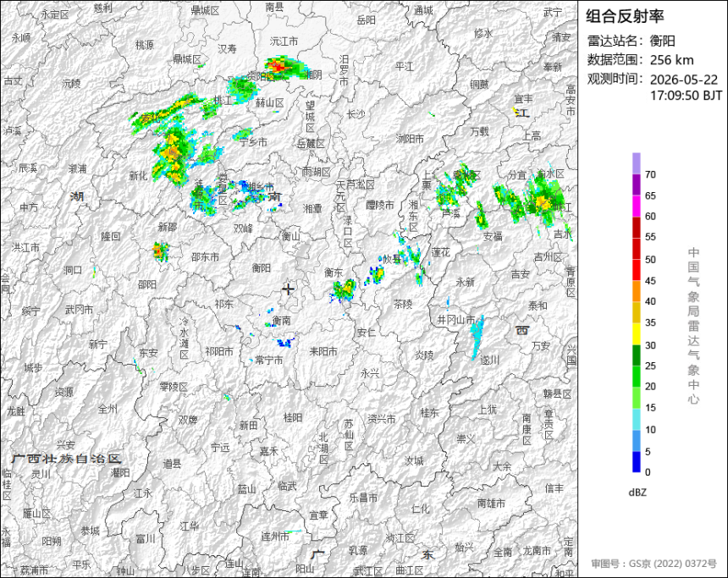Pick the deep blue 0–5 legend swatch

636,462
